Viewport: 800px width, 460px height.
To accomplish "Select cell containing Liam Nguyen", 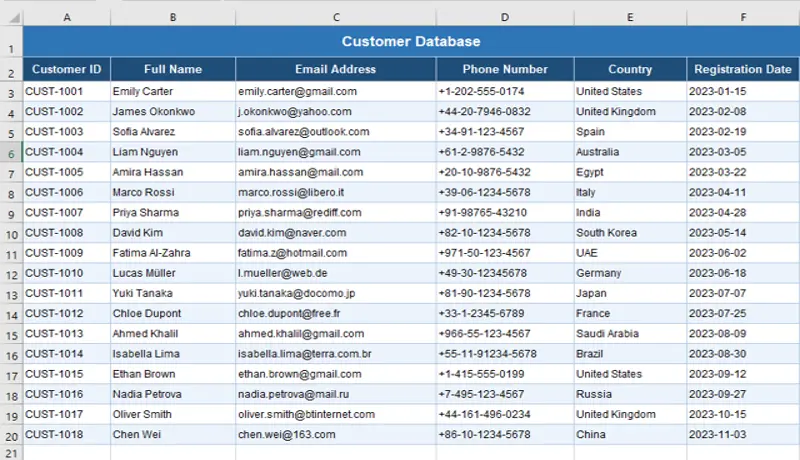I will (173, 152).
